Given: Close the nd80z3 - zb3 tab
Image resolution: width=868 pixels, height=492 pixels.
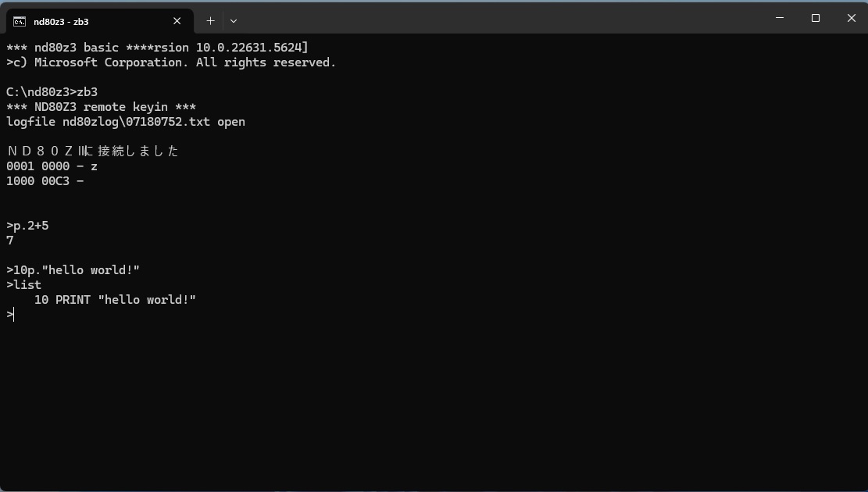Looking at the screenshot, I should [177, 21].
